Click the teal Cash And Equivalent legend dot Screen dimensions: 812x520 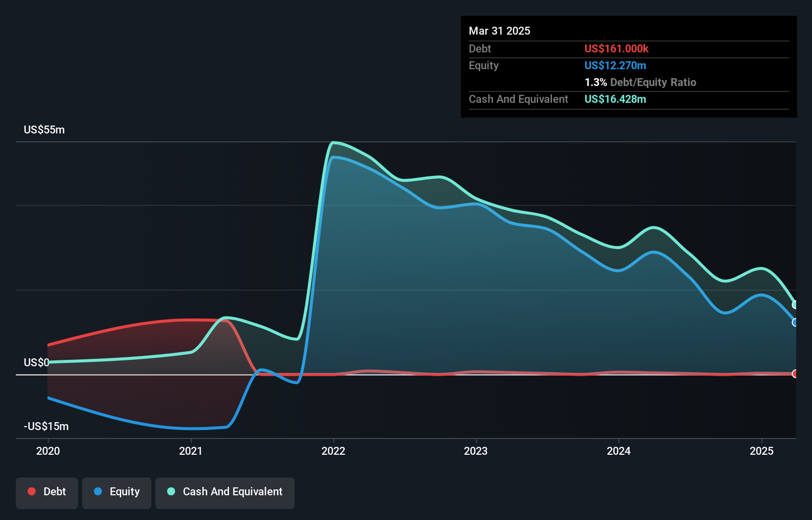point(171,491)
